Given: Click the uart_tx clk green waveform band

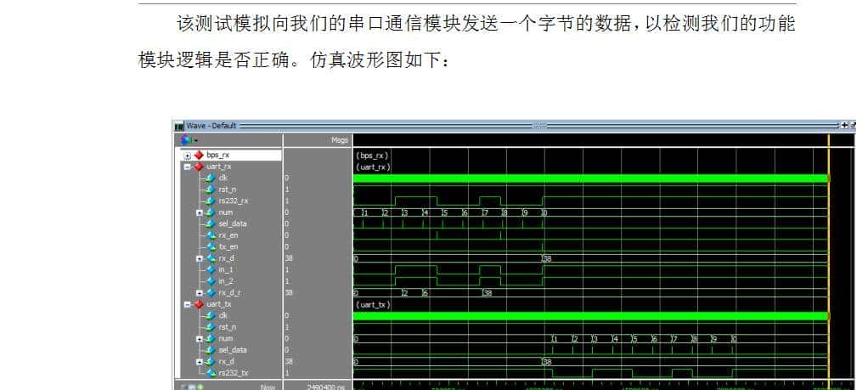Looking at the screenshot, I should click(590, 316).
